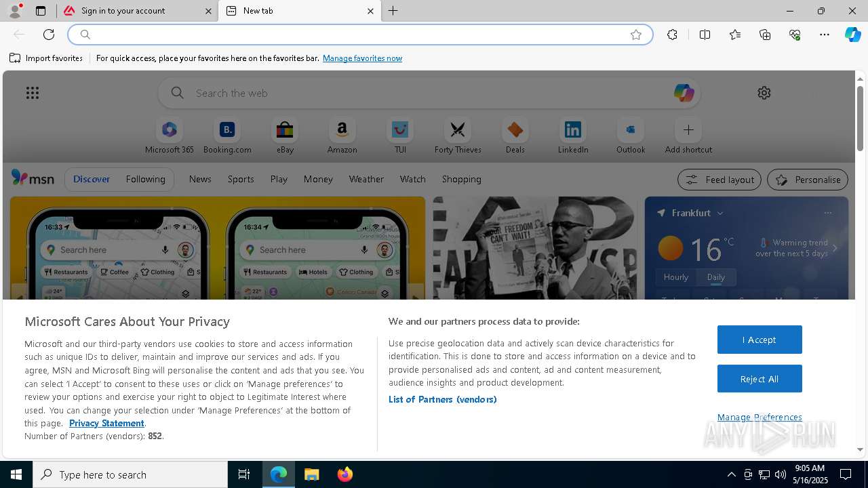The width and height of the screenshot is (868, 488).
Task: Open the Sports tab
Action: click(241, 179)
